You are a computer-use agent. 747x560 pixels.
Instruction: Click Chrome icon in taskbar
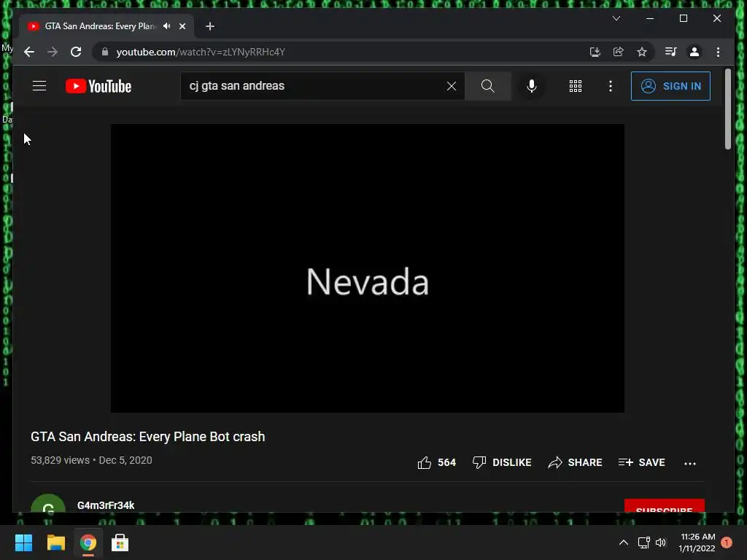[88, 542]
